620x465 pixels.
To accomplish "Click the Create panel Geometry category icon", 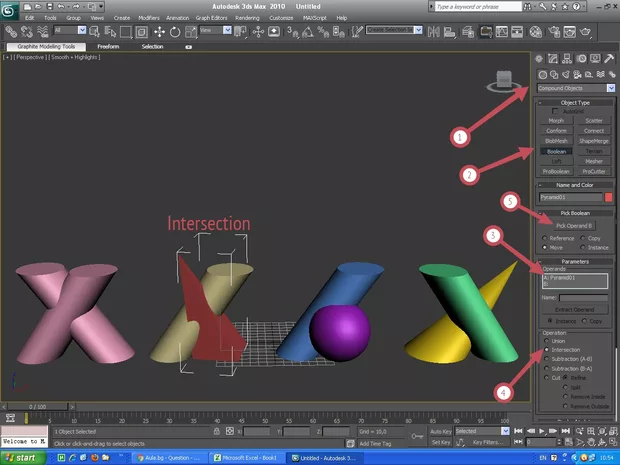I will pos(542,74).
